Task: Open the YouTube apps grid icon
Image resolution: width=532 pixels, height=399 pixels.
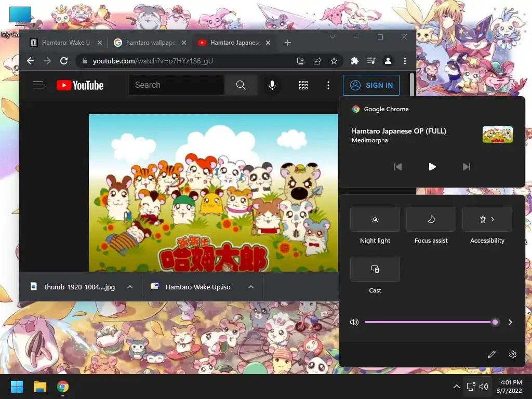Action: [x=303, y=85]
